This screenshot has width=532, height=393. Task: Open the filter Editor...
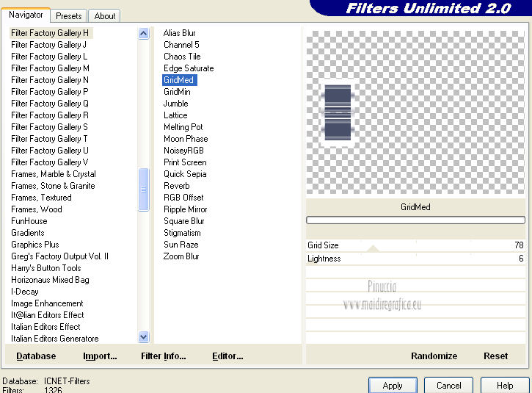(x=227, y=356)
